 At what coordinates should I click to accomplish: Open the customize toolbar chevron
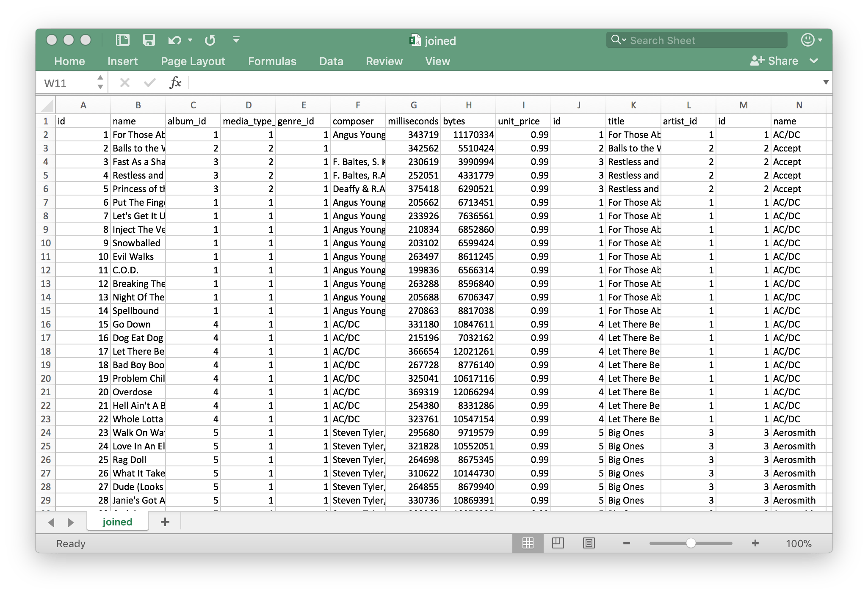click(236, 40)
